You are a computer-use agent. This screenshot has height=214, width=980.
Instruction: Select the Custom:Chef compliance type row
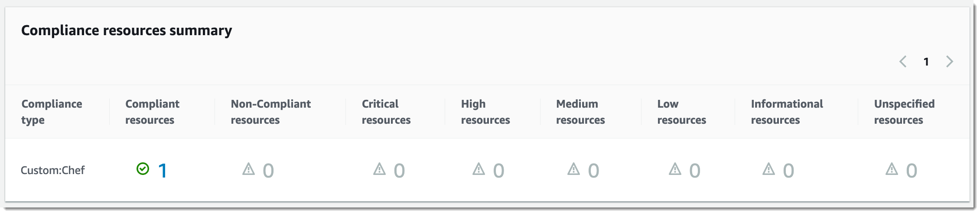pos(53,170)
